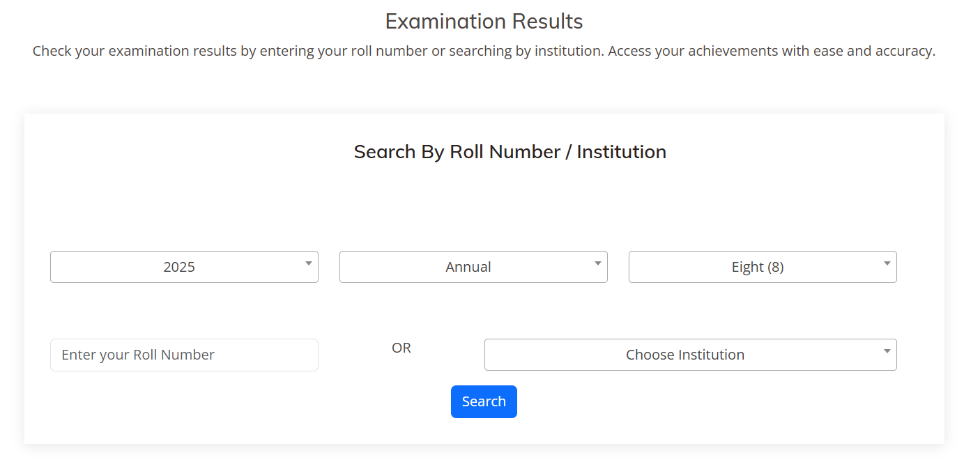Screen dimensions: 980x469
Task: Click the arrow on the Eight (8) selector
Action: [887, 263]
